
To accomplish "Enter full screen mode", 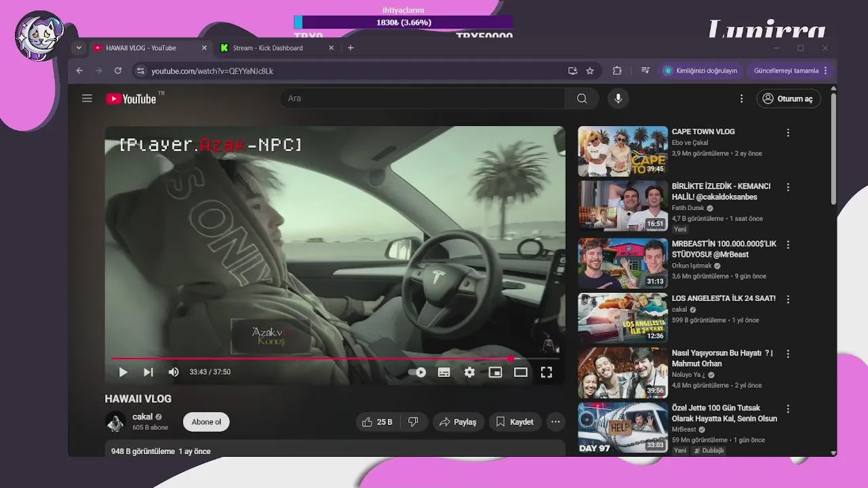I will pyautogui.click(x=546, y=372).
